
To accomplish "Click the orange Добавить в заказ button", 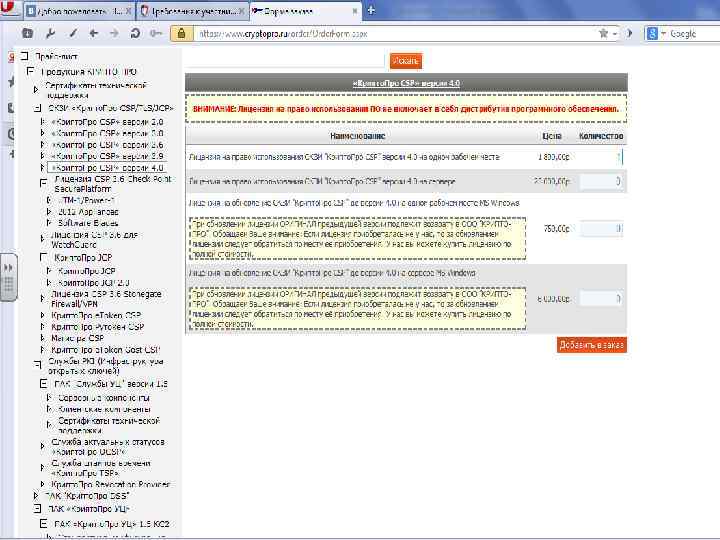I will [x=591, y=345].
